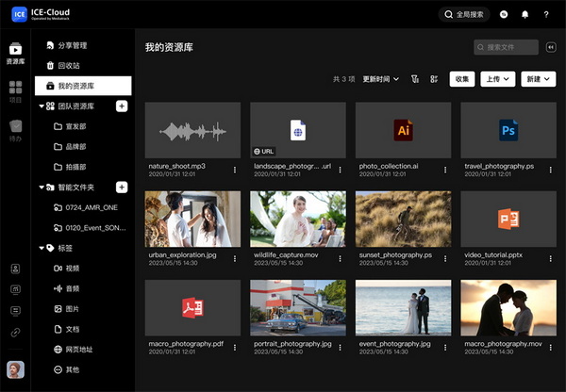Click the filter icon beside the sort dropdown
The height and width of the screenshot is (392, 566).
pos(415,79)
